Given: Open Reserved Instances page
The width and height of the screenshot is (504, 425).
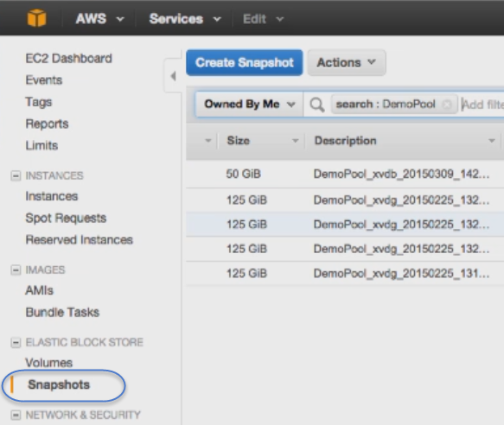Looking at the screenshot, I should pyautogui.click(x=79, y=240).
